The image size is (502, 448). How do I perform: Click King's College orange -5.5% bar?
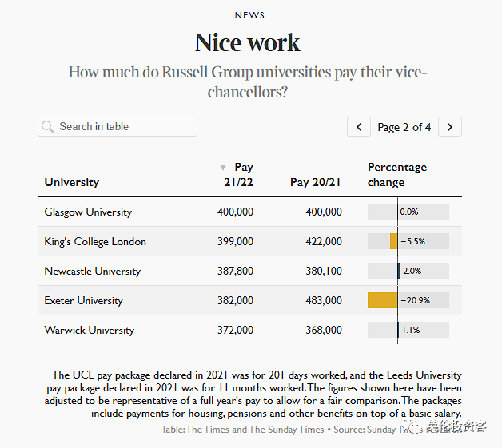click(393, 241)
